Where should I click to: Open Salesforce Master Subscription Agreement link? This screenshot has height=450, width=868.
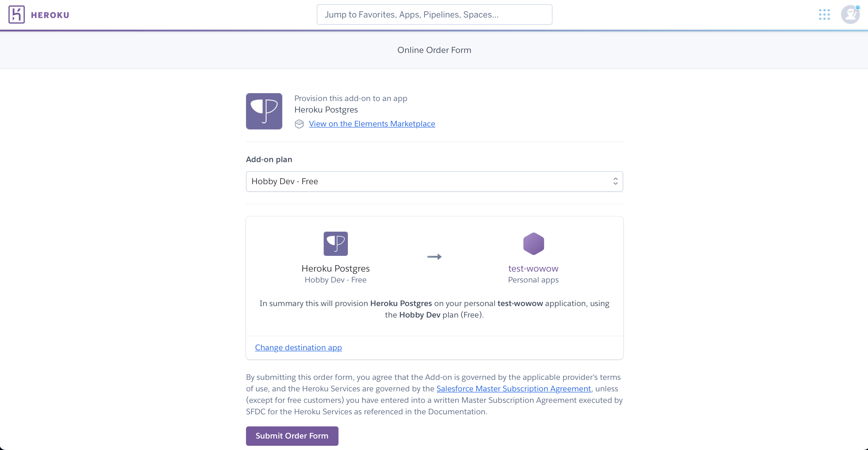click(513, 389)
